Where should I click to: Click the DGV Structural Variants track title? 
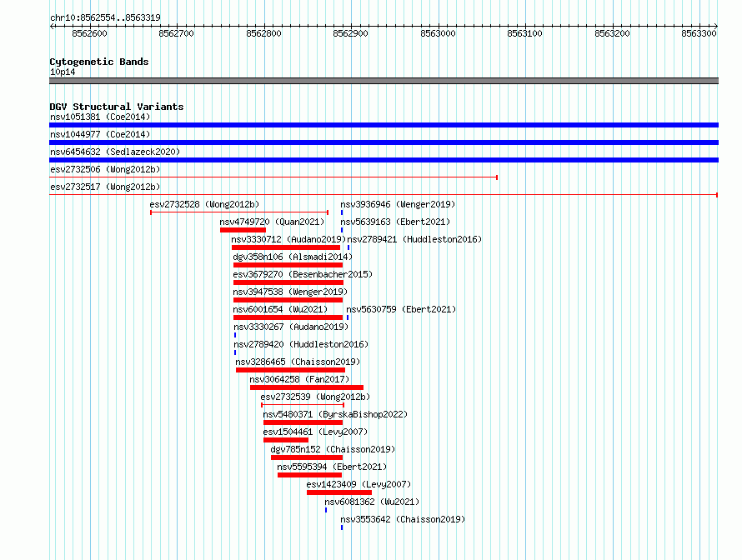[x=117, y=107]
